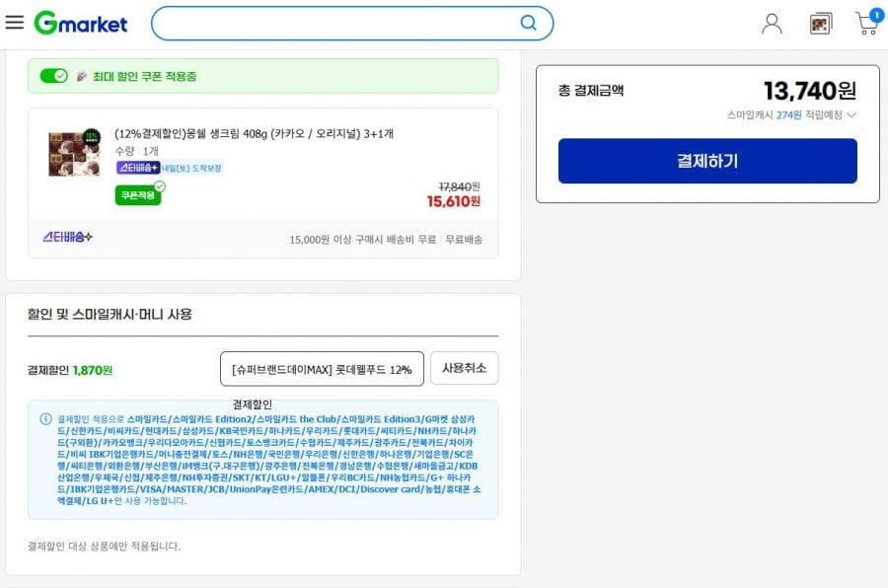Click the 사용취소 button

click(464, 368)
